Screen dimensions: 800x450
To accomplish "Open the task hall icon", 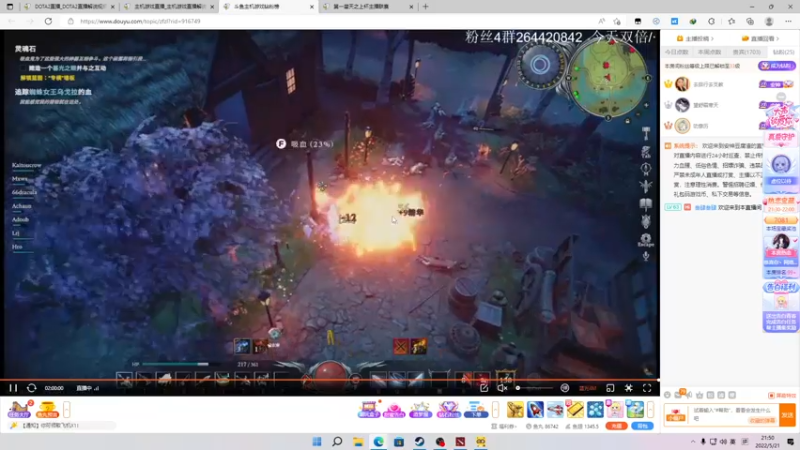I will [19, 409].
